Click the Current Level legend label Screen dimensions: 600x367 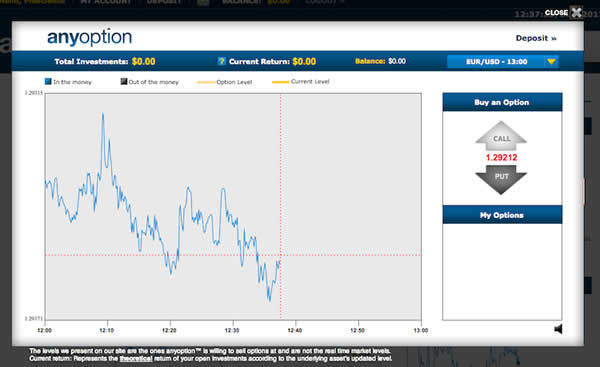pyautogui.click(x=310, y=82)
